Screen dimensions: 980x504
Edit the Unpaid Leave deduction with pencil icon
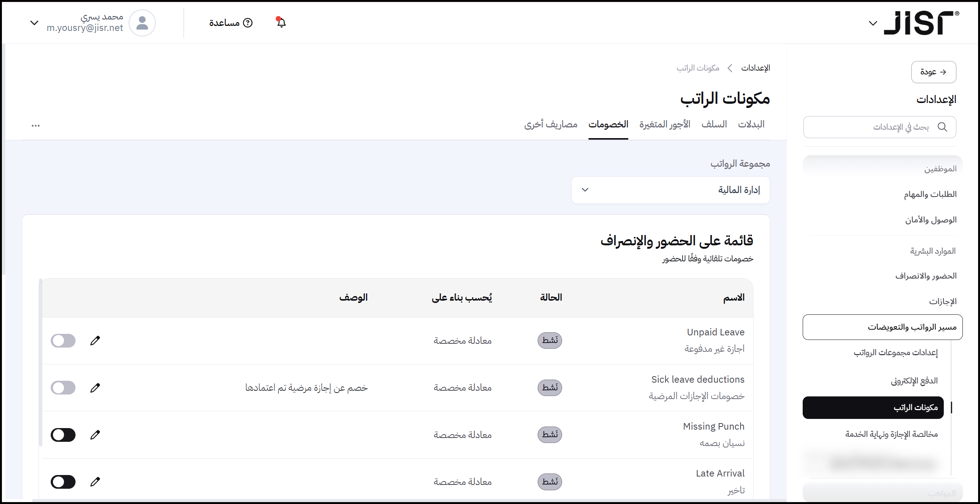[x=95, y=340]
